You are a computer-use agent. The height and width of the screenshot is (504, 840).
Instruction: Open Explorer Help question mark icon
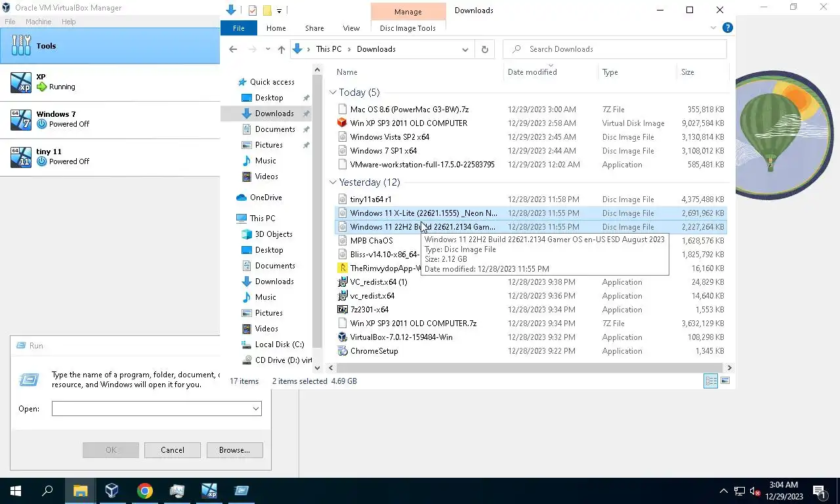(727, 28)
